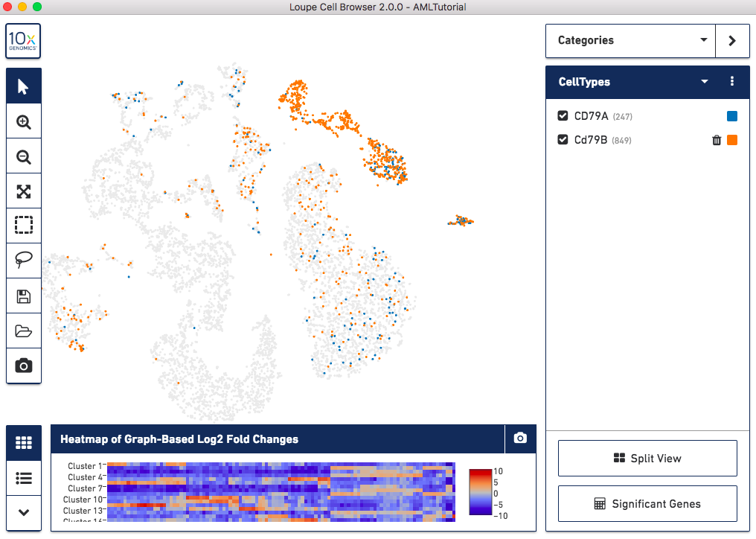Click the Cd79B cluster label

(x=590, y=139)
